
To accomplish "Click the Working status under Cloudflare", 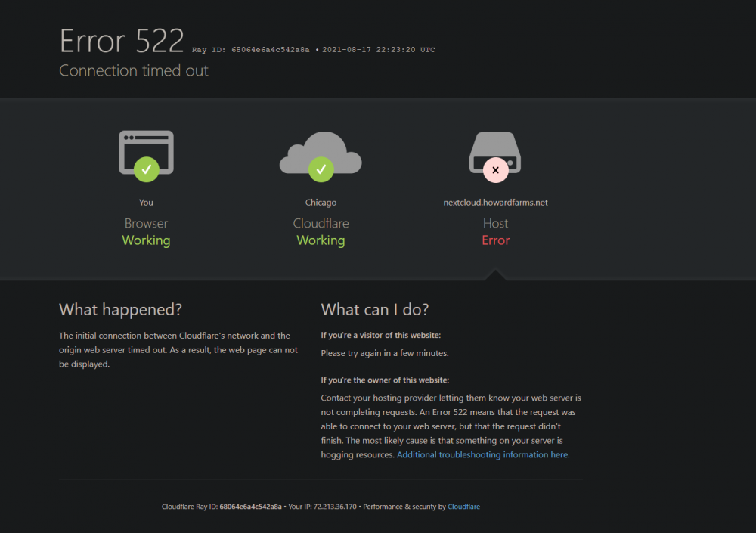I will pyautogui.click(x=321, y=240).
